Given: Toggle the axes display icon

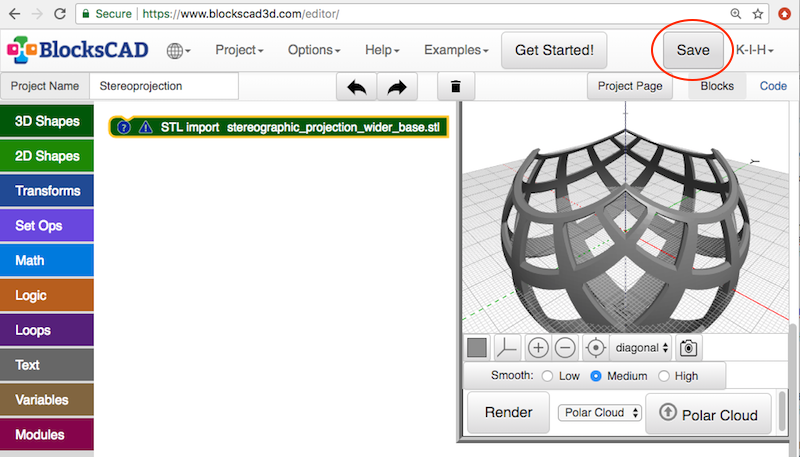Looking at the screenshot, I should coord(507,348).
